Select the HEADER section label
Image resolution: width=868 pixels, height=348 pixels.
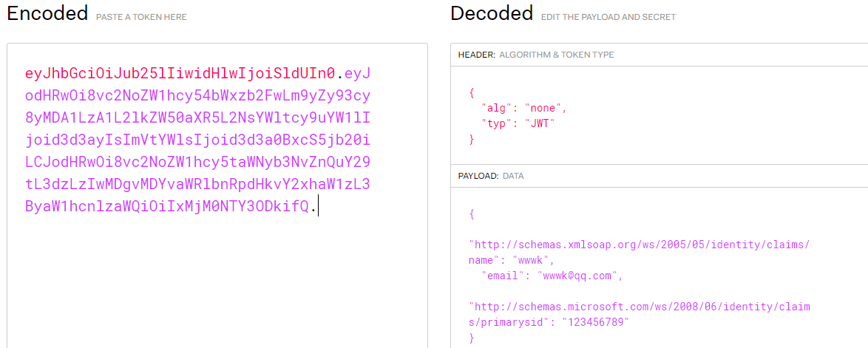pyautogui.click(x=476, y=55)
